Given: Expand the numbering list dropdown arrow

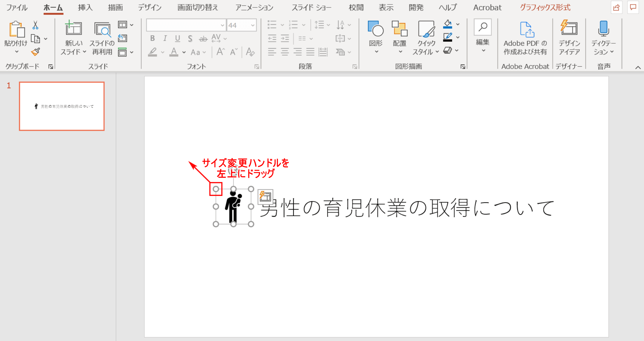Looking at the screenshot, I should click(x=303, y=25).
